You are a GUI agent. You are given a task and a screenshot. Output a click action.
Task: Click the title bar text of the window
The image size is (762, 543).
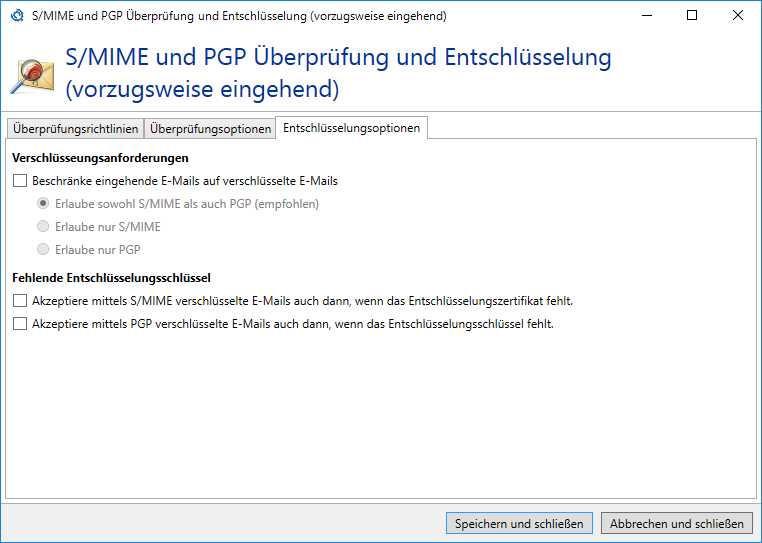pyautogui.click(x=239, y=16)
